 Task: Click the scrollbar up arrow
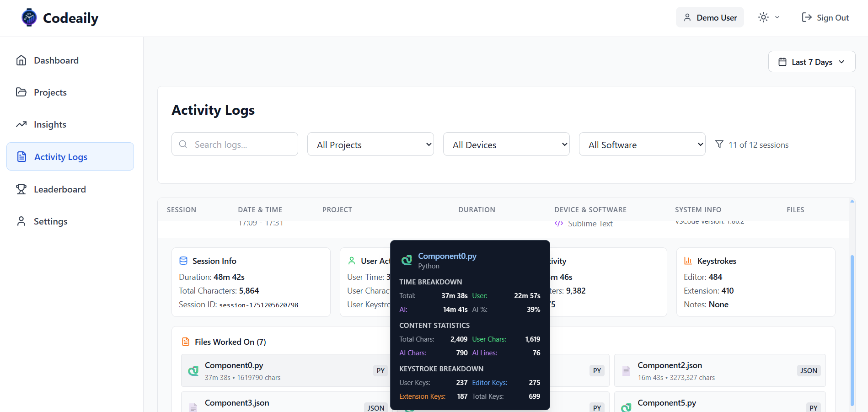(852, 201)
